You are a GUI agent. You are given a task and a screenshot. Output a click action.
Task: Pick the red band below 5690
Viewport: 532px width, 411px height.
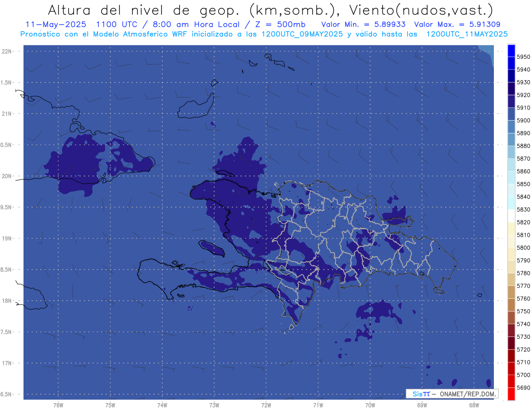[x=511, y=394]
